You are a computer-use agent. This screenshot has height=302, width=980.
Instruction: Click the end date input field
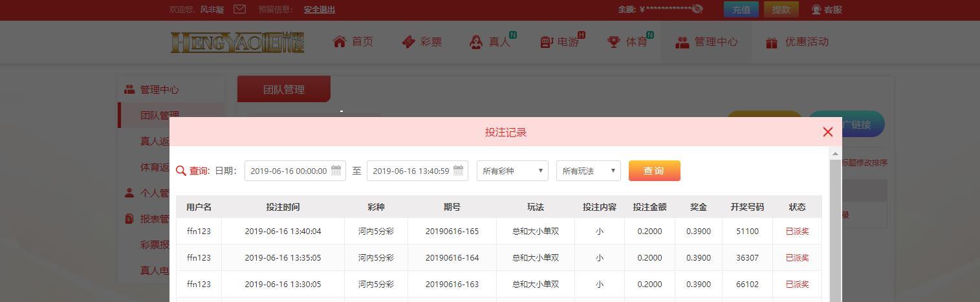[417, 171]
